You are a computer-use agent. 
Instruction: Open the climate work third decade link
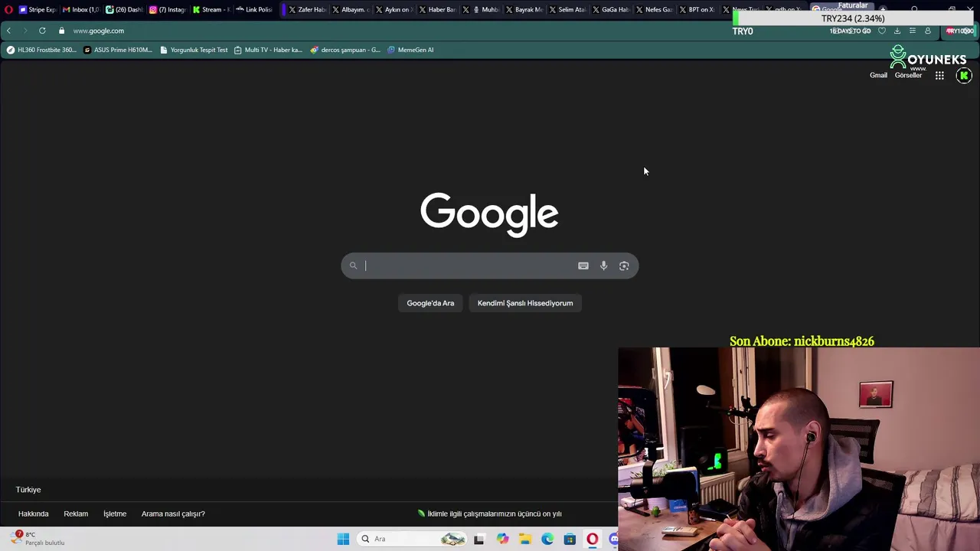tap(490, 514)
